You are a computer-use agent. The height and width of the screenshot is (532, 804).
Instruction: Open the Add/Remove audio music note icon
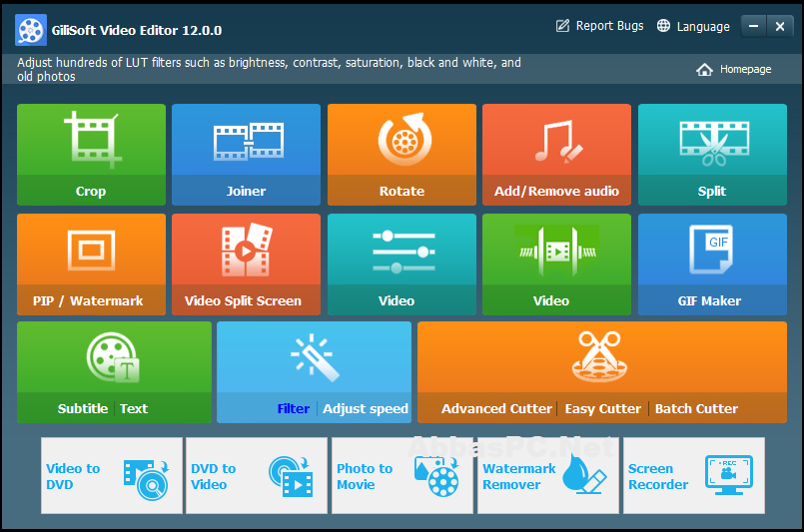[559, 142]
